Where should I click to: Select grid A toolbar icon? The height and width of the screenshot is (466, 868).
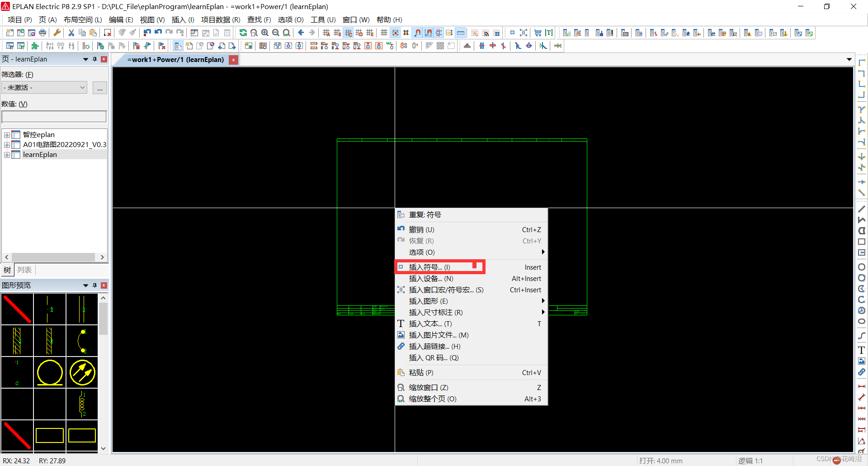326,33
